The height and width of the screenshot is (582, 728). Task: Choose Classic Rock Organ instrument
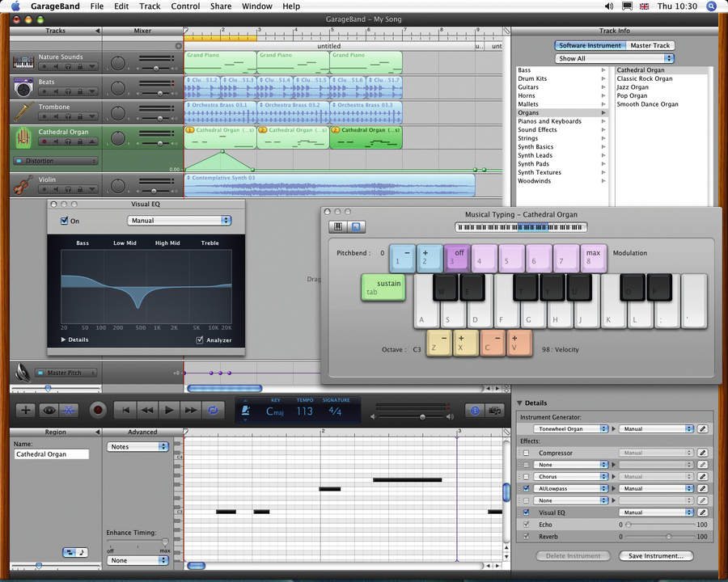(645, 78)
